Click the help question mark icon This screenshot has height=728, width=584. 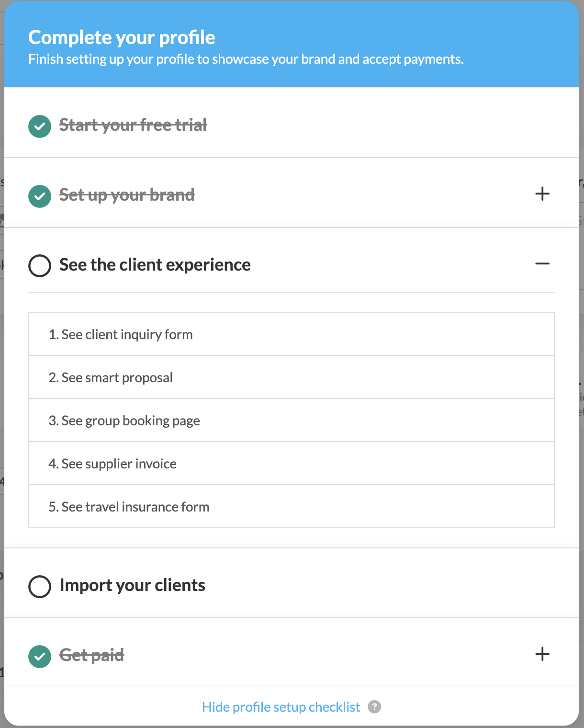point(374,707)
